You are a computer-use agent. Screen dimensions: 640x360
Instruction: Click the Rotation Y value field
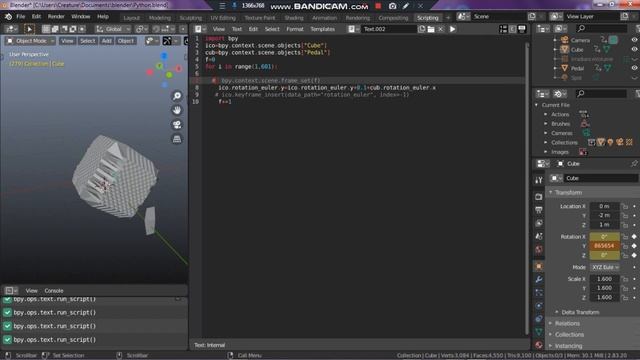pos(604,246)
